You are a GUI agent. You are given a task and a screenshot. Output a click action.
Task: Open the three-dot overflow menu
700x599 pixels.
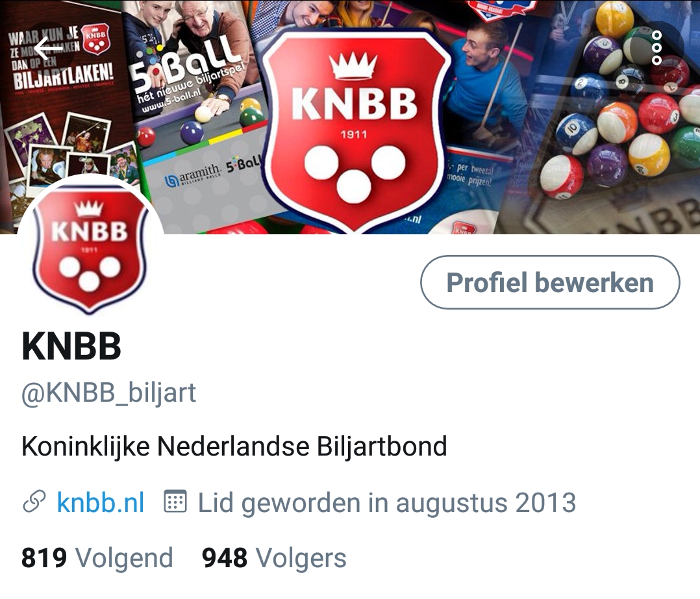[656, 48]
